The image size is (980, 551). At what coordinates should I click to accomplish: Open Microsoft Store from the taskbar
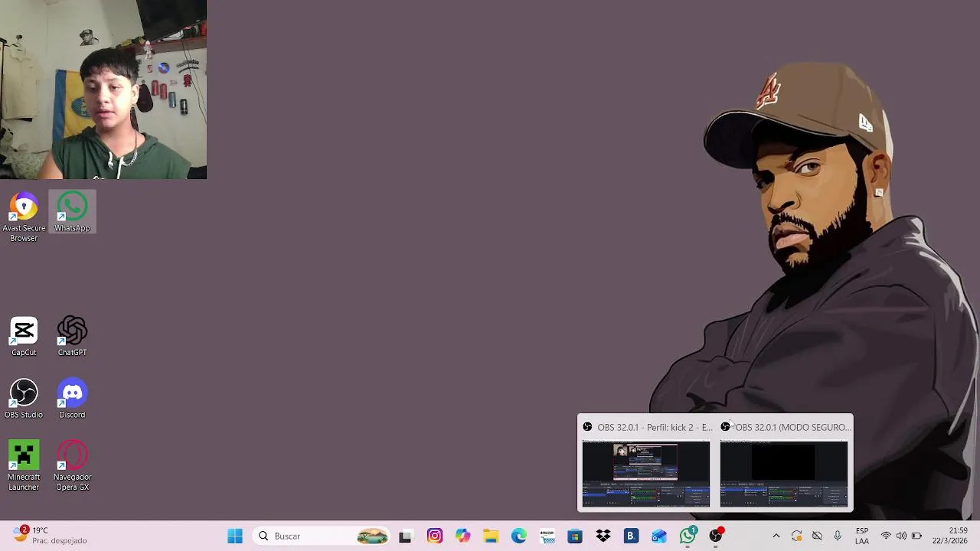tap(575, 536)
